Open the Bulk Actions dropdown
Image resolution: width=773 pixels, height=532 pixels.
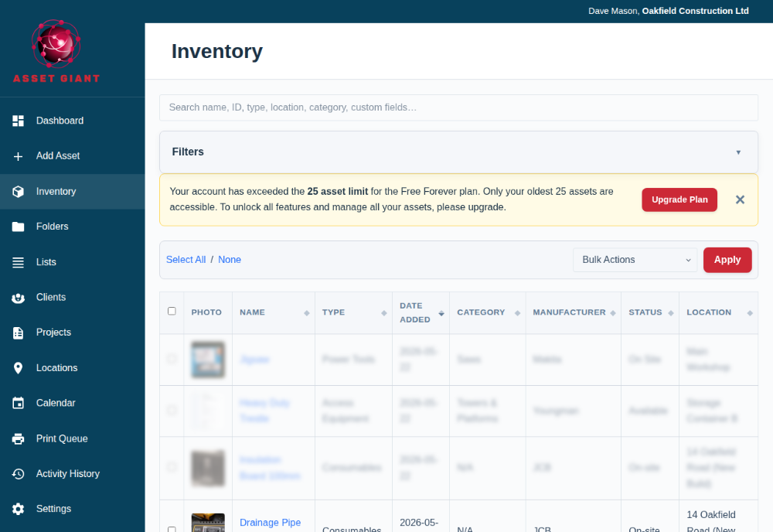click(635, 260)
